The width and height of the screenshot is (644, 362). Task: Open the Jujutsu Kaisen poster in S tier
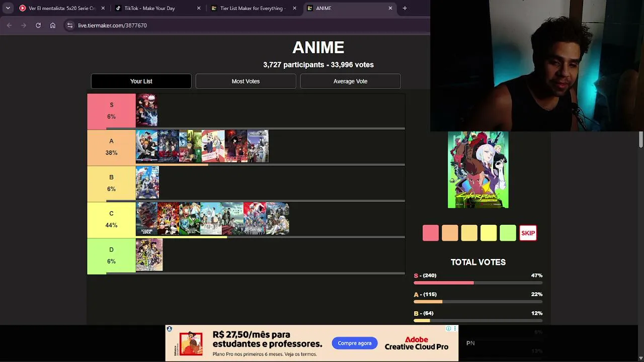[x=147, y=110]
